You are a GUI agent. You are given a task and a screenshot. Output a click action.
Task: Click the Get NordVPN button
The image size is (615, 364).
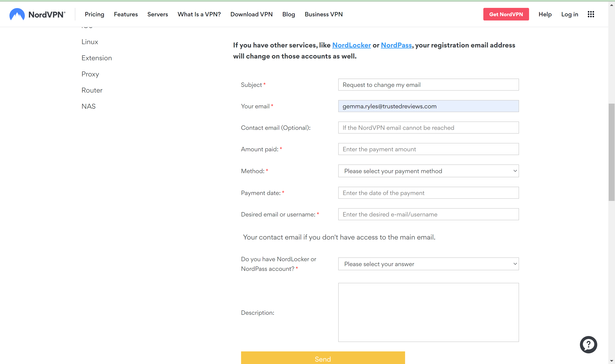506,14
